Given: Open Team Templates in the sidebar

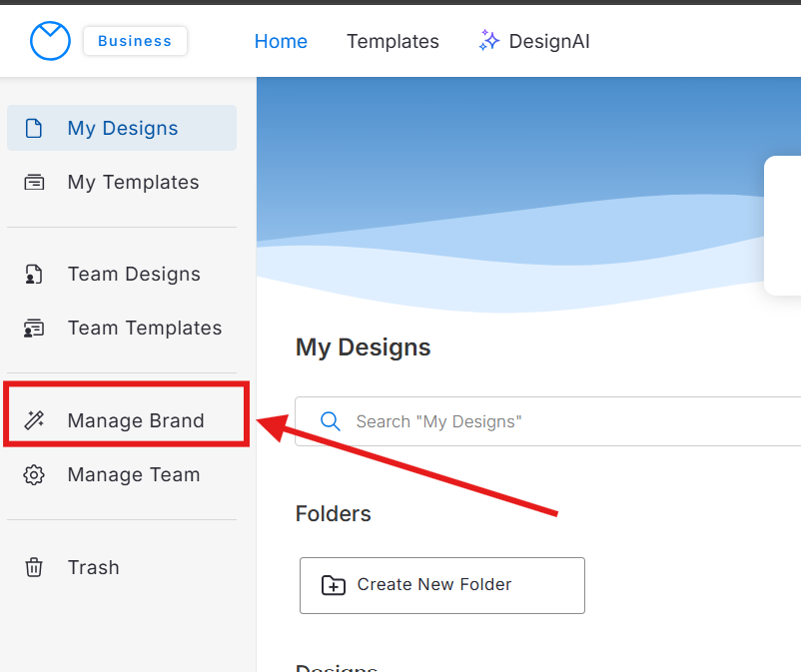Looking at the screenshot, I should coord(144,328).
